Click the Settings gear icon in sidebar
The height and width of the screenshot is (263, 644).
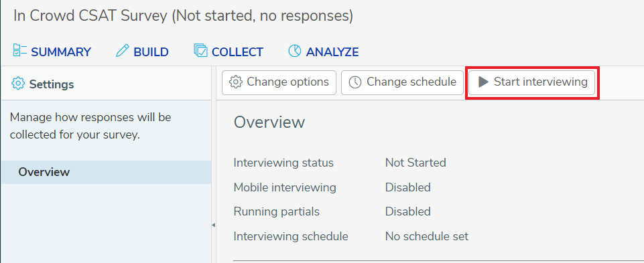[18, 83]
